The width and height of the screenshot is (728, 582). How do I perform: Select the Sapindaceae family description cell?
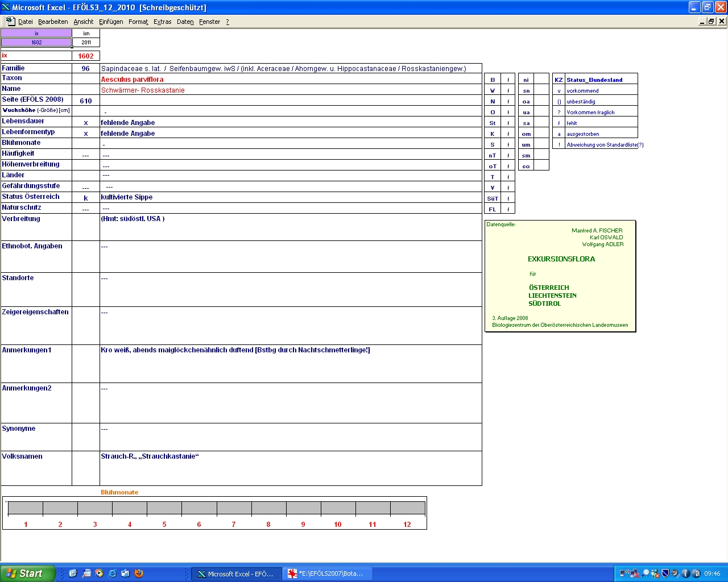point(291,69)
